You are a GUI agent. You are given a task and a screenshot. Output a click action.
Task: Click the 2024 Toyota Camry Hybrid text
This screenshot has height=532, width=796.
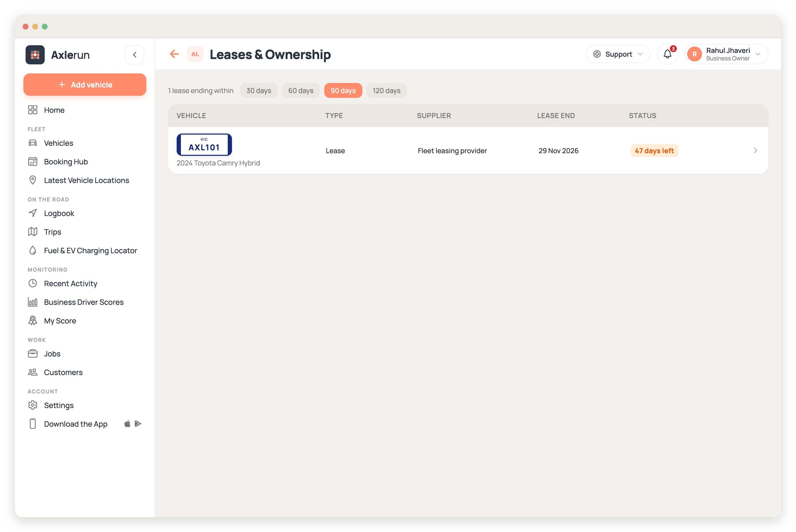pyautogui.click(x=218, y=163)
